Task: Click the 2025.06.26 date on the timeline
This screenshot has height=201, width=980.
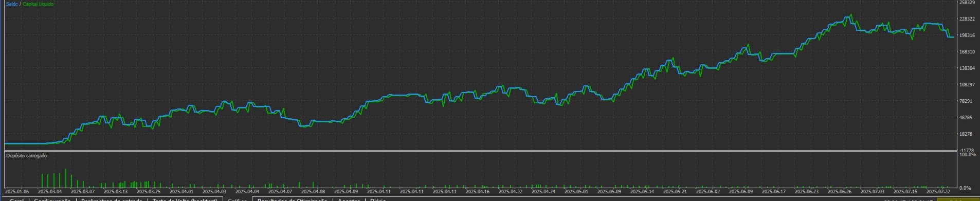Action: click(x=839, y=191)
